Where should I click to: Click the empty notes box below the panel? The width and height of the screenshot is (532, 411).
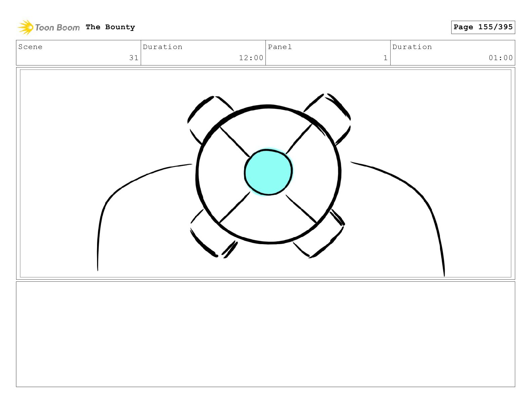[265, 334]
